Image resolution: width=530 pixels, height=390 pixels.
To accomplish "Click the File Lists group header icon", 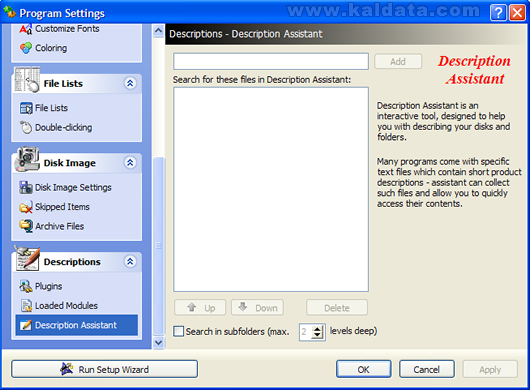I will (x=27, y=80).
